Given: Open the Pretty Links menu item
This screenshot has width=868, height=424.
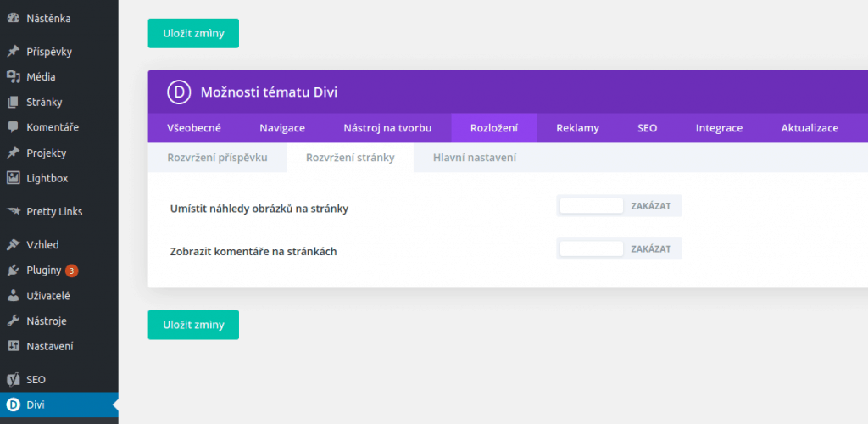Looking at the screenshot, I should coord(59,211).
